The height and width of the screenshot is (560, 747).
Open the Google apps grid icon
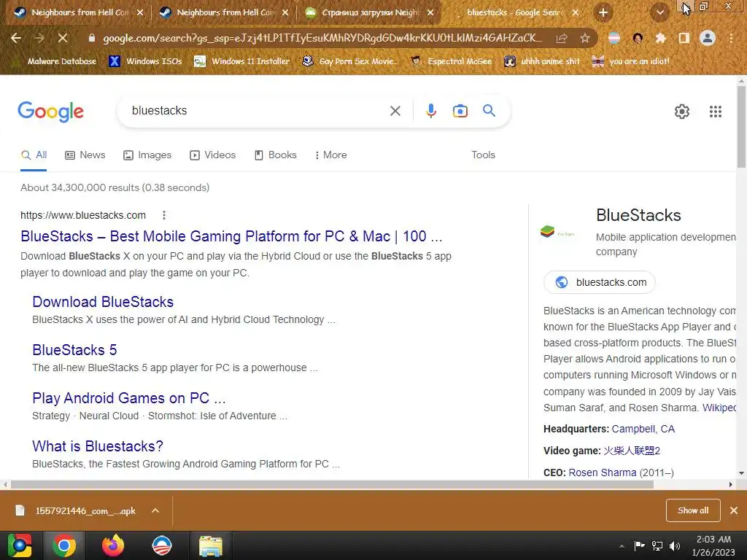[x=715, y=112]
